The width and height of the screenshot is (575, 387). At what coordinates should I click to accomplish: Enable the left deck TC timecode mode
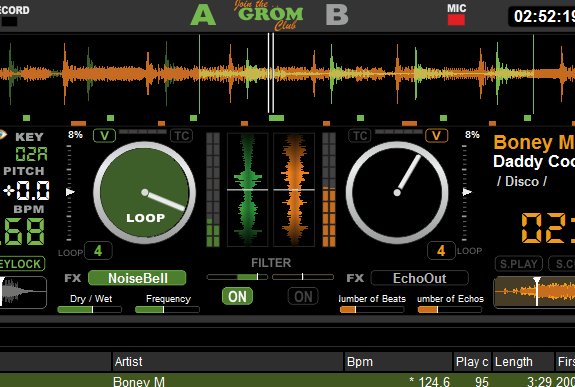point(182,136)
